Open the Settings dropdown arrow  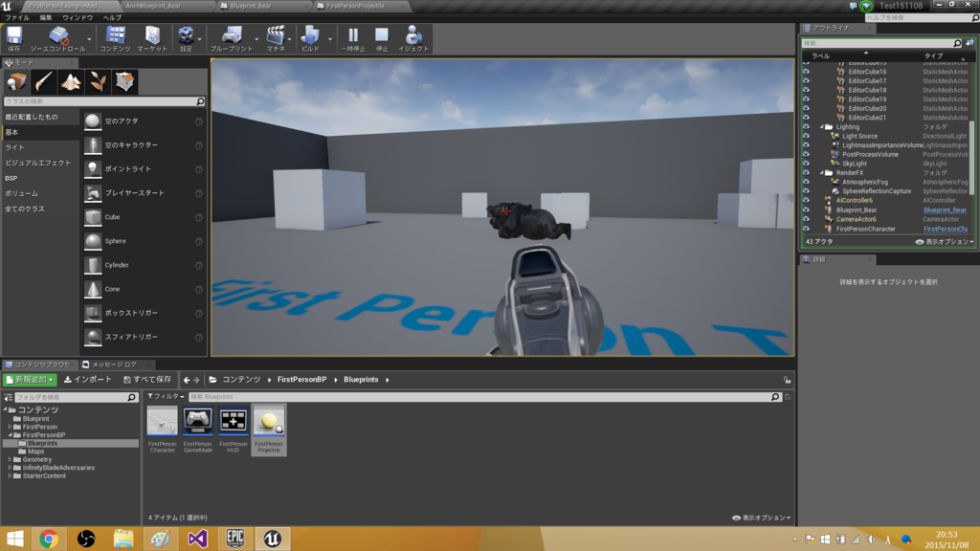pyautogui.click(x=200, y=38)
